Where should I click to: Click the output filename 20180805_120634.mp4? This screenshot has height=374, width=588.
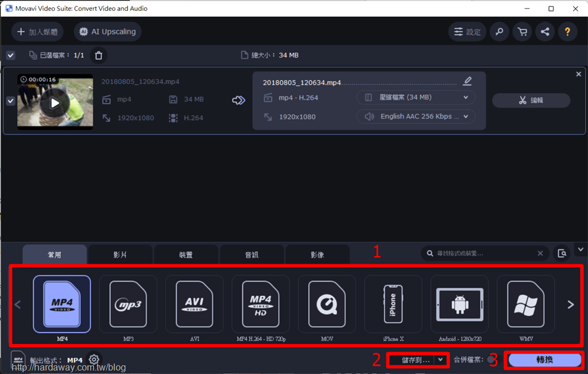(302, 83)
